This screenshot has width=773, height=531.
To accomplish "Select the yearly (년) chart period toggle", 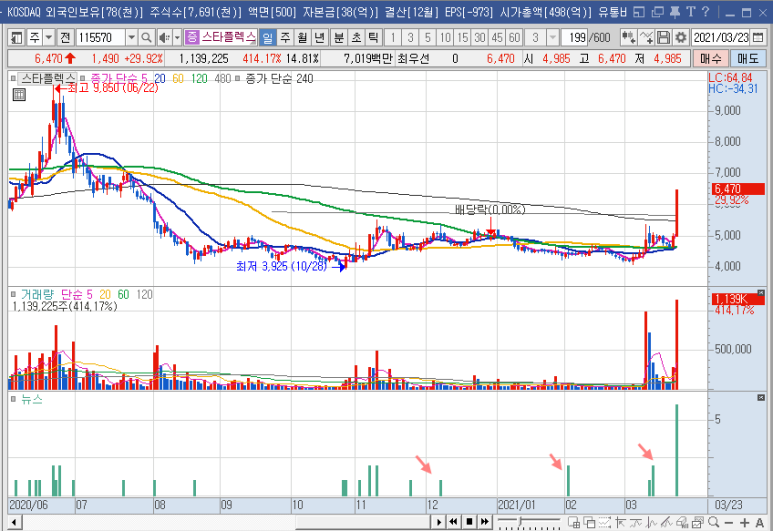I will point(320,37).
